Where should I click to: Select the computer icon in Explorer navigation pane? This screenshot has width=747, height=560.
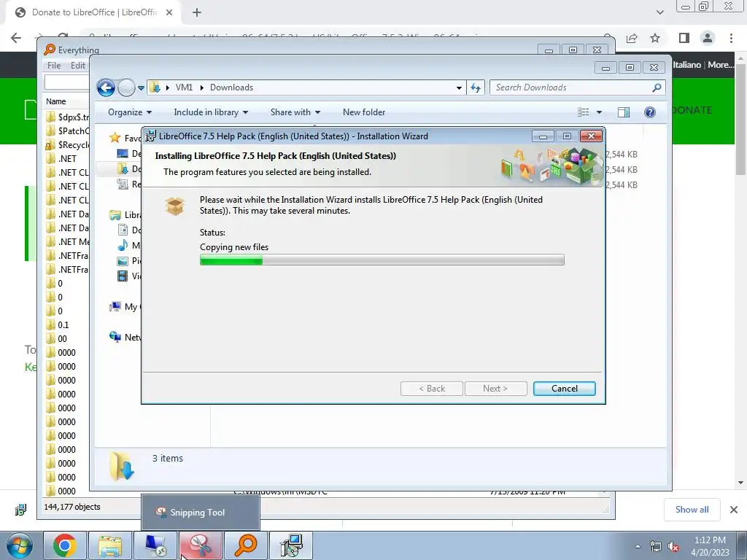pyautogui.click(x=115, y=307)
